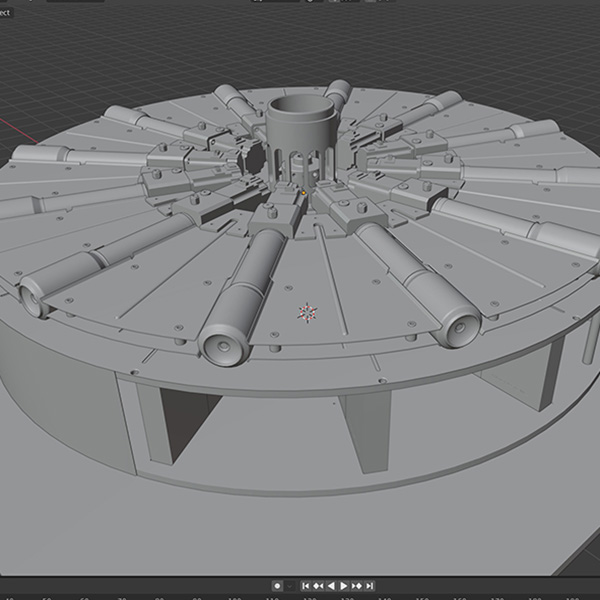Jump to the previous keyframe
Screen dimensions: 600x600
[x=318, y=586]
